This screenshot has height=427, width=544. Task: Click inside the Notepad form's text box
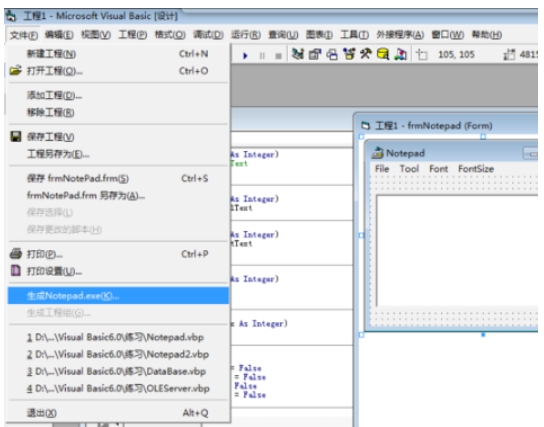[x=457, y=250]
